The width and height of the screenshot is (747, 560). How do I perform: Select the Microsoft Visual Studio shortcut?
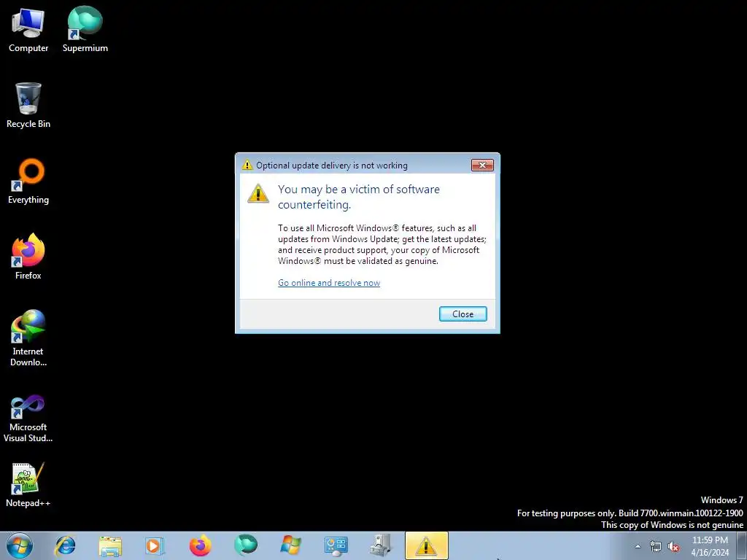28,419
